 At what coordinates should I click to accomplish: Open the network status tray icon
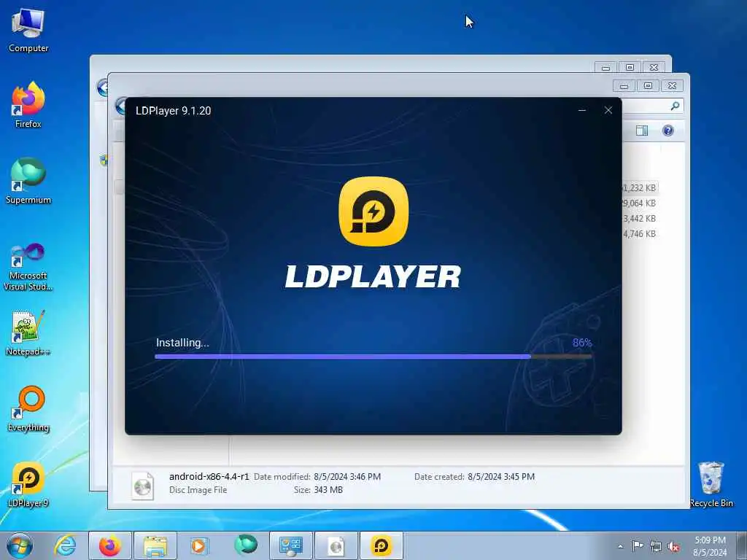coord(656,546)
